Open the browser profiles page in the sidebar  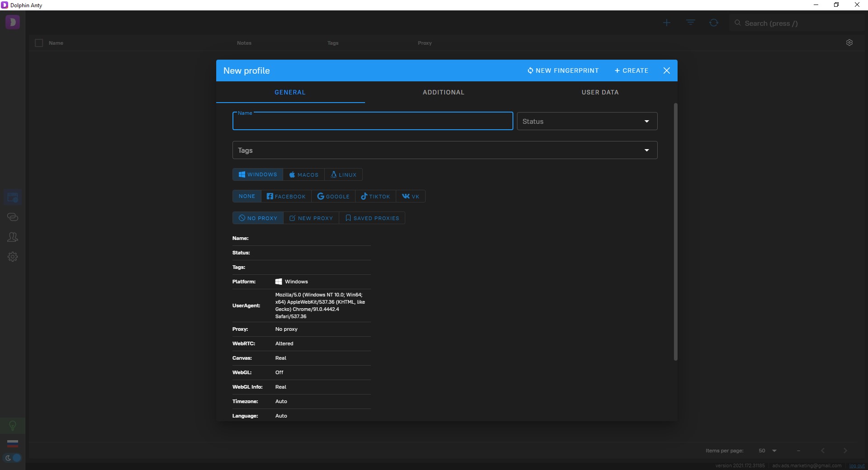pos(13,197)
